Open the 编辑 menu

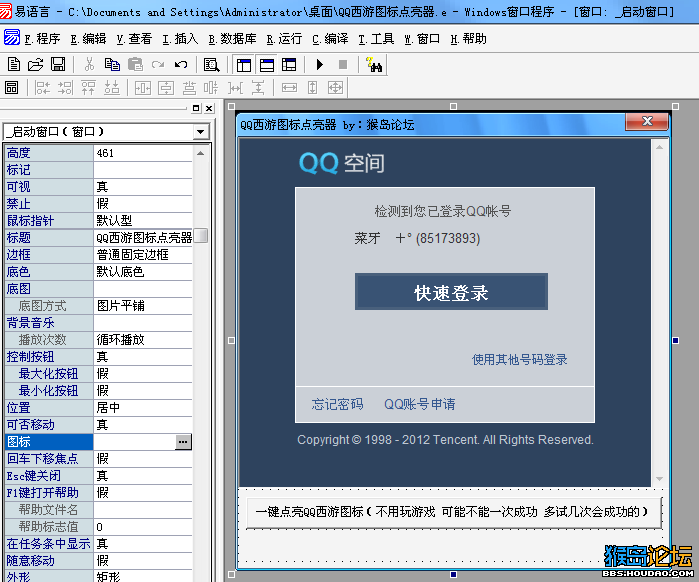(88, 39)
